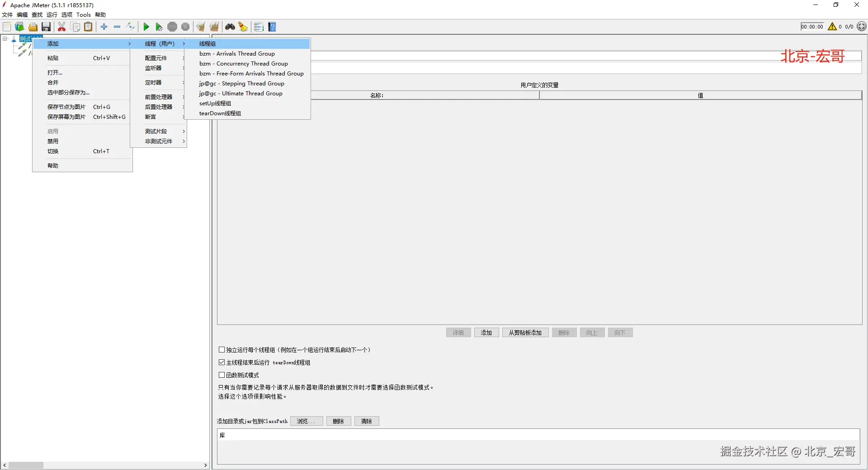This screenshot has height=470, width=868.
Task: Choose bzm - Concurrency Thread Group
Action: pyautogui.click(x=247, y=64)
